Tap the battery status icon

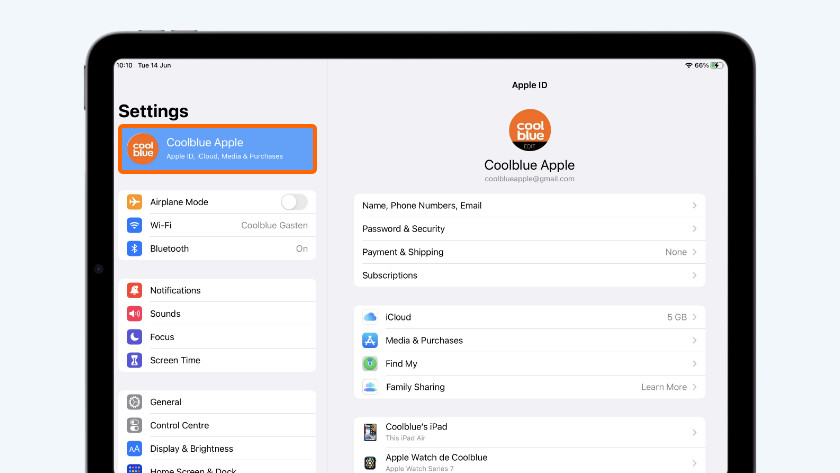[x=717, y=65]
